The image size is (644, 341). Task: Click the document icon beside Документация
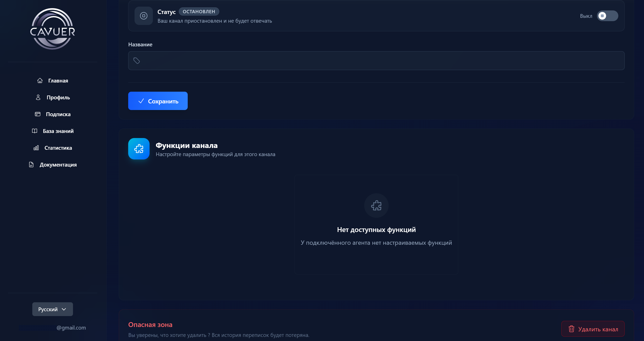coord(31,165)
